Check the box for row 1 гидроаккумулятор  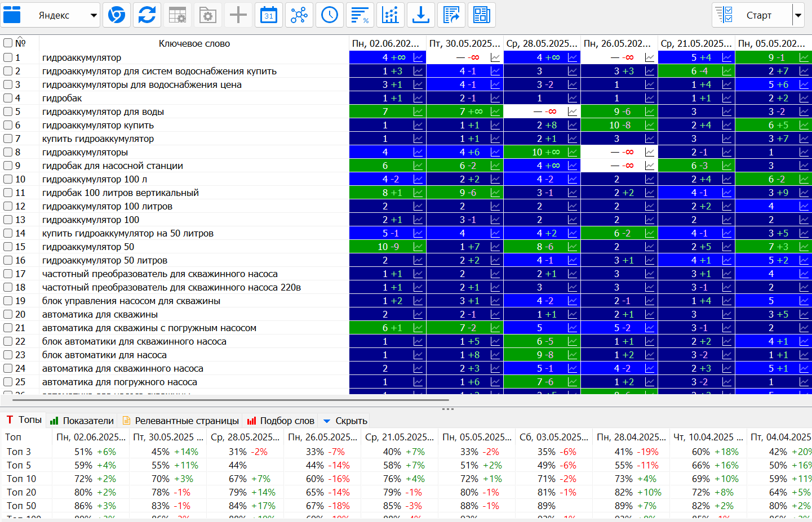click(8, 57)
